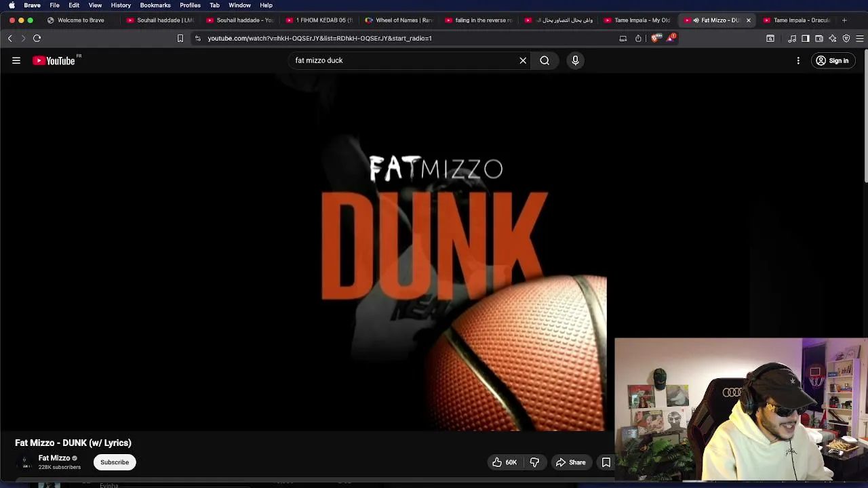Viewport: 868px width, 488px height.
Task: Open a new tab with plus button
Action: (x=844, y=20)
